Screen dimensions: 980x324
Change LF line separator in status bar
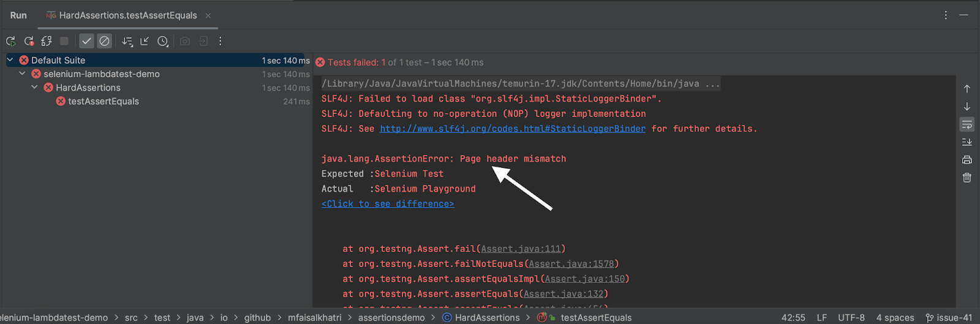pyautogui.click(x=822, y=317)
